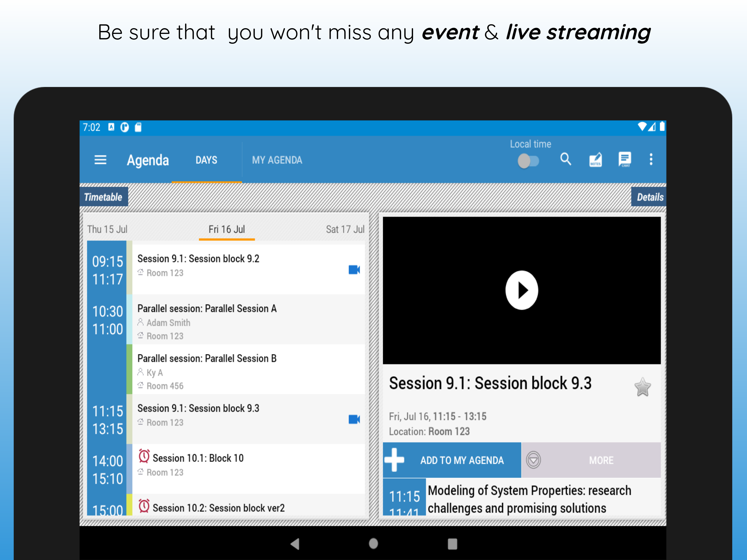Image resolution: width=747 pixels, height=560 pixels.
Task: Expand the MORE options dropdown
Action: (x=591, y=460)
